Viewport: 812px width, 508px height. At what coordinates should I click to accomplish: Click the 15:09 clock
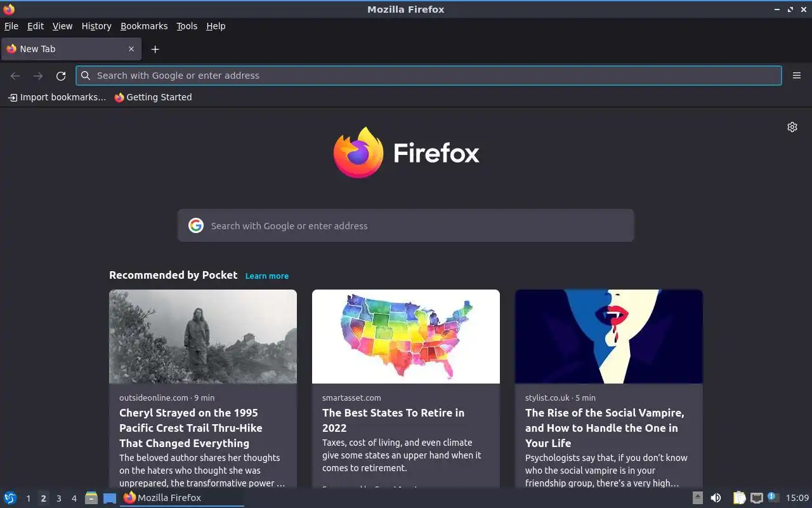click(x=797, y=498)
